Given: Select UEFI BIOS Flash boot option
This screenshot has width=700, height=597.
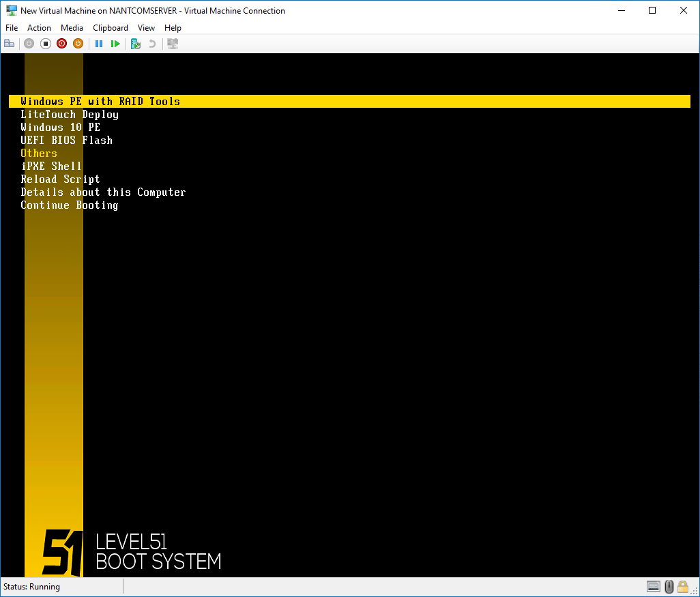Looking at the screenshot, I should 66,141.
